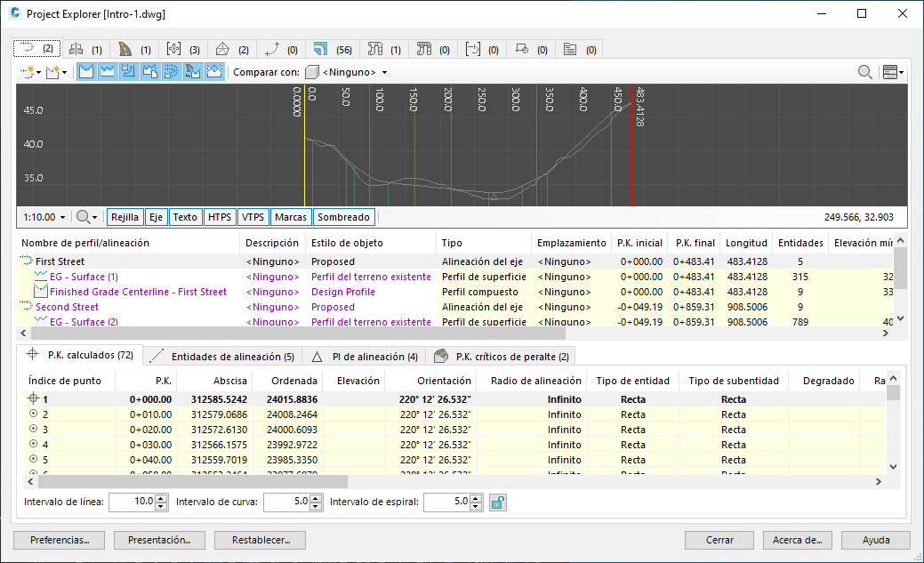This screenshot has width=924, height=563.
Task: Click the interval lock icon
Action: [498, 503]
